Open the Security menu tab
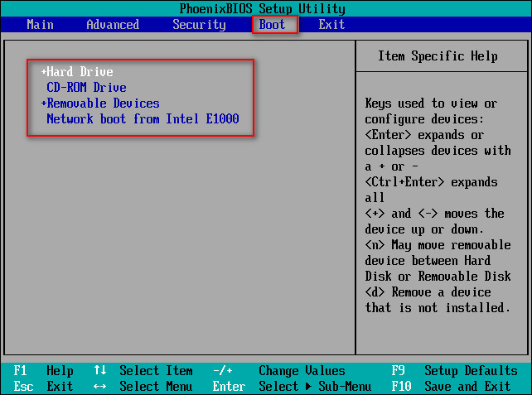 199,25
